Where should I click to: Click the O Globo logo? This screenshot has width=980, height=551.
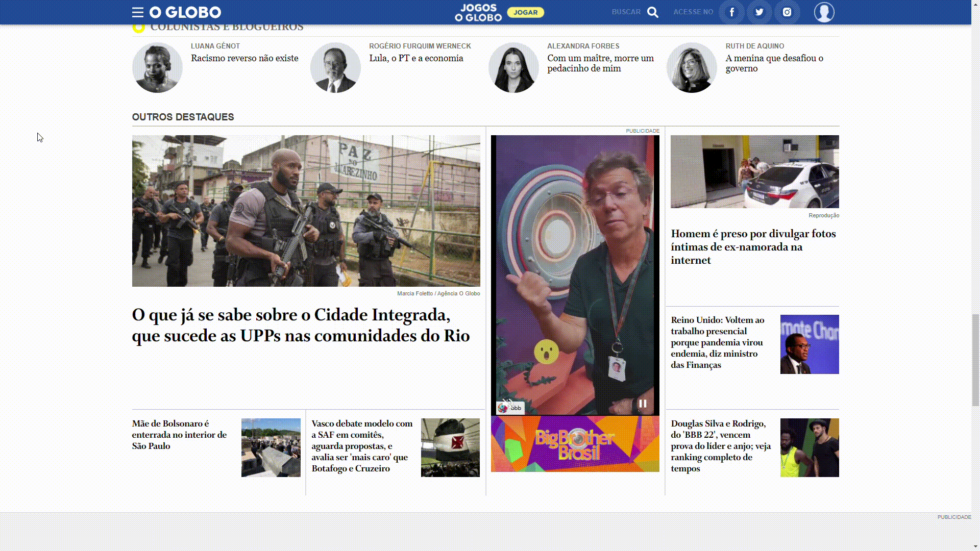point(185,12)
